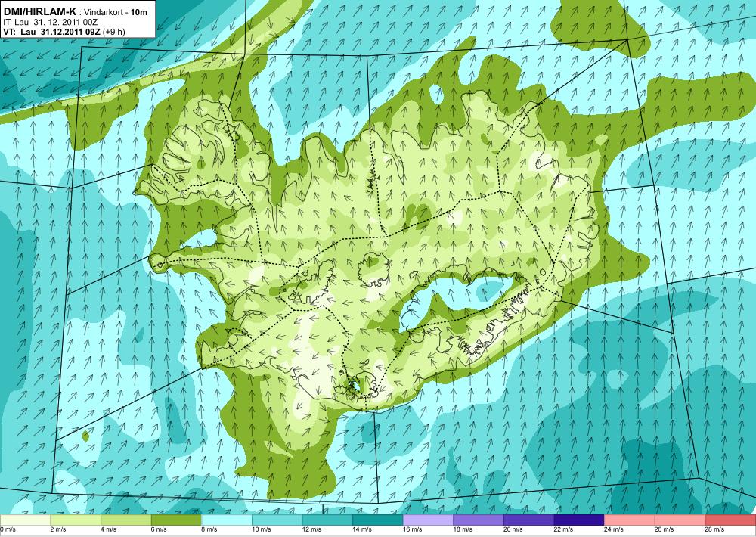Click the '20 m/s' legend label
This screenshot has width=756, height=537.
coord(513,529)
